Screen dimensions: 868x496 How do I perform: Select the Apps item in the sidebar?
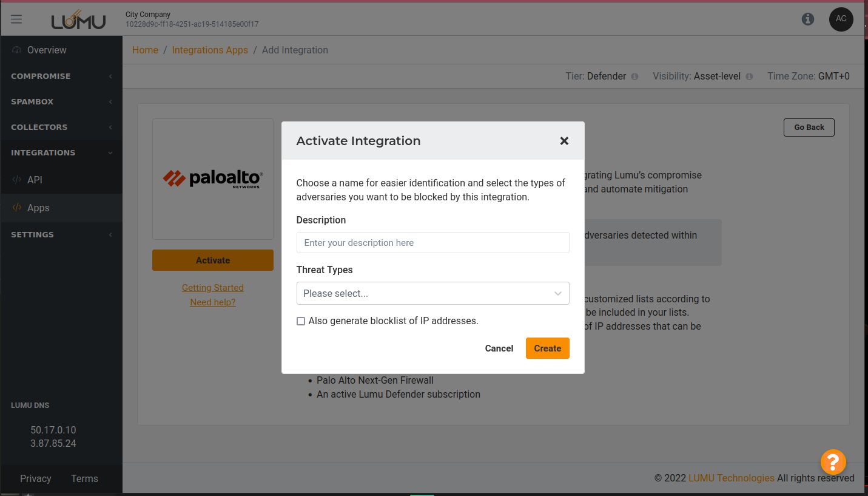[x=38, y=208]
